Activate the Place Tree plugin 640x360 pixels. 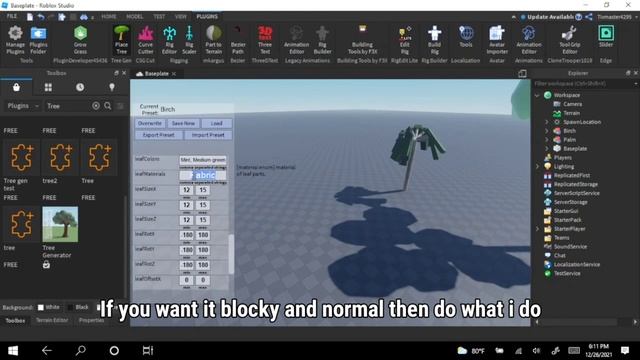(121, 40)
